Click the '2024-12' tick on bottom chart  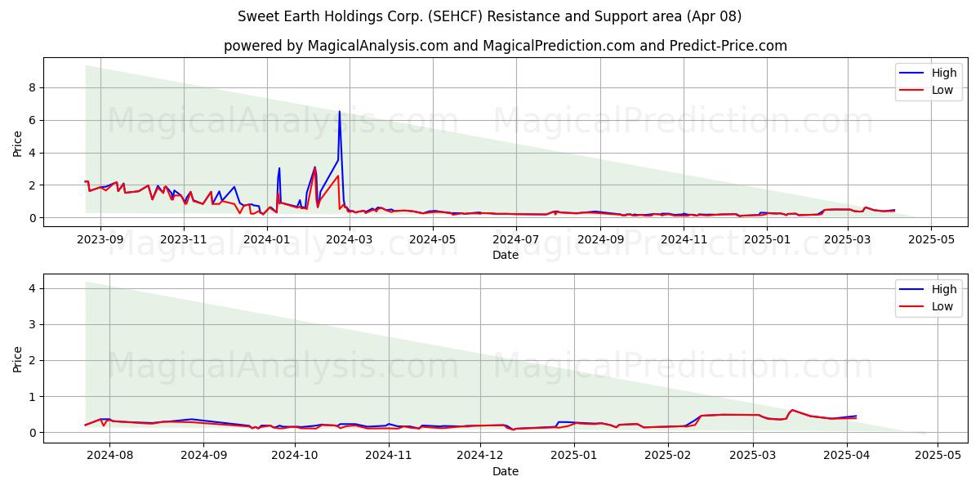(479, 455)
